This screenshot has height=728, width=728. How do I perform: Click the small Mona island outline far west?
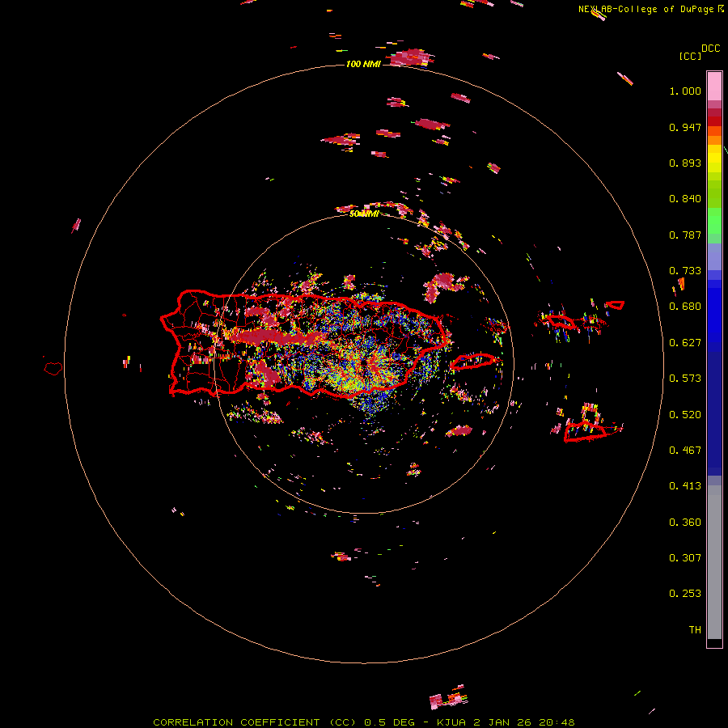tap(53, 368)
